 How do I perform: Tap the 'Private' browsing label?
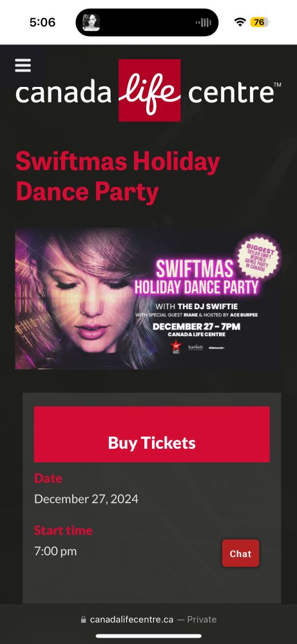202,620
